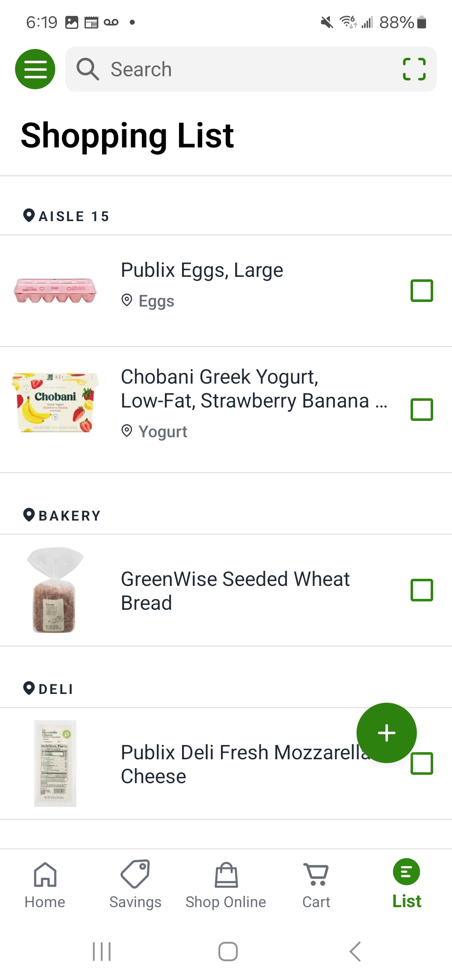The width and height of the screenshot is (452, 980).
Task: Go back using the Android back arrow
Action: click(x=355, y=952)
